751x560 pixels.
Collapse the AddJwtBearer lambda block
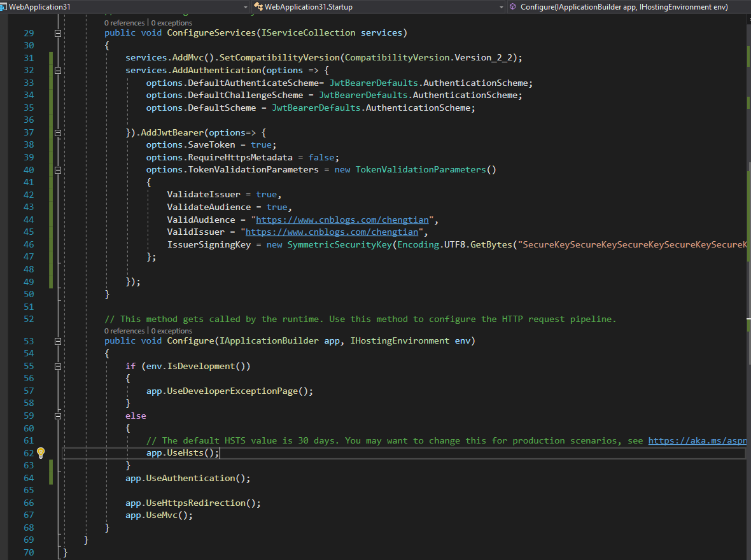tap(58, 133)
